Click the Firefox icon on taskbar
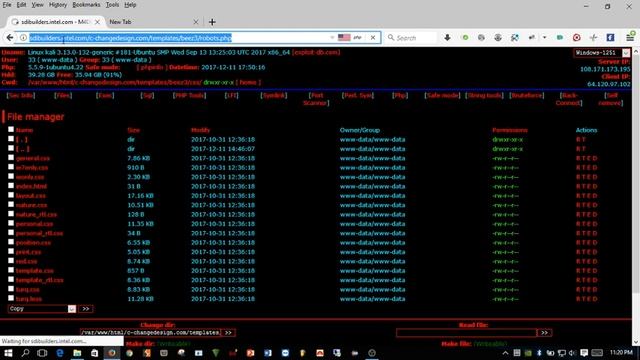The width and height of the screenshot is (640, 360). 111,353
